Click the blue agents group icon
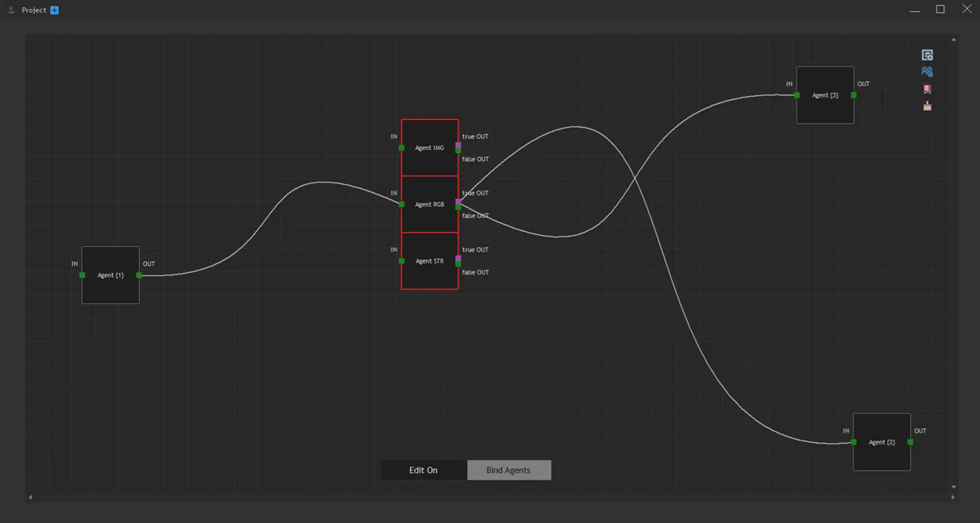 [x=927, y=71]
